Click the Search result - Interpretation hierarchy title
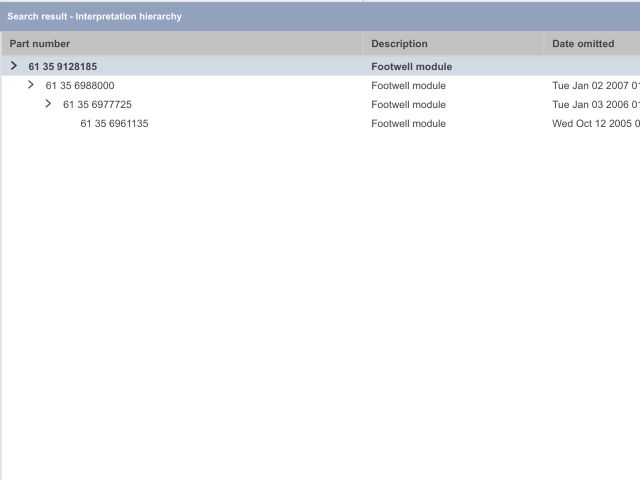 click(x=94, y=17)
